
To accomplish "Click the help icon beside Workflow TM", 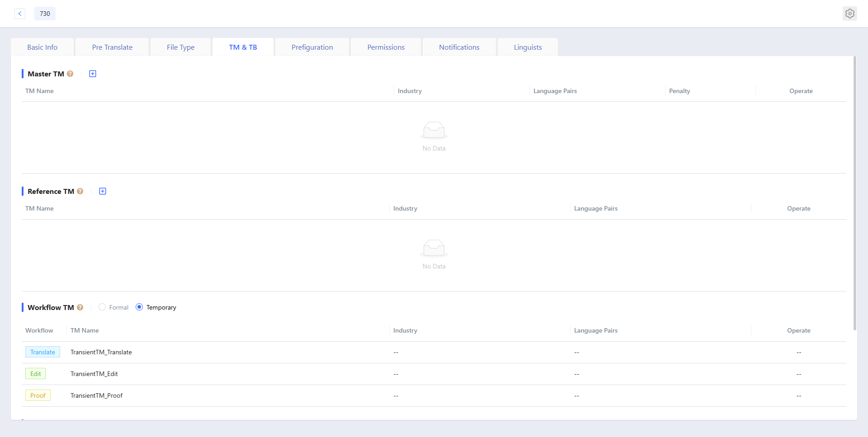I will pyautogui.click(x=80, y=307).
